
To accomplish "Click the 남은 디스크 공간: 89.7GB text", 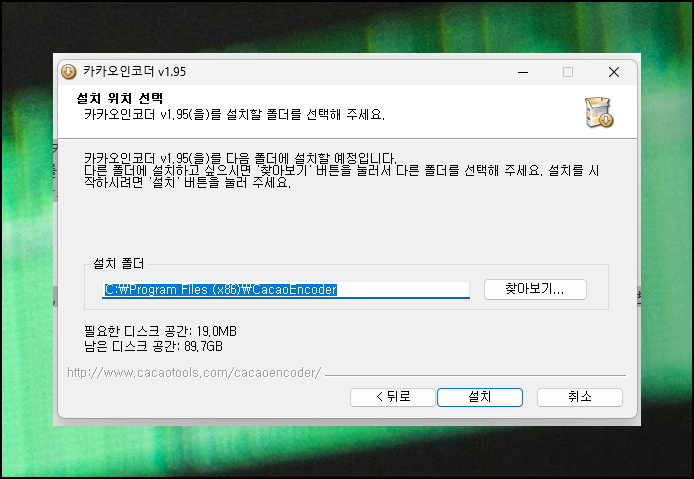I will tap(153, 346).
